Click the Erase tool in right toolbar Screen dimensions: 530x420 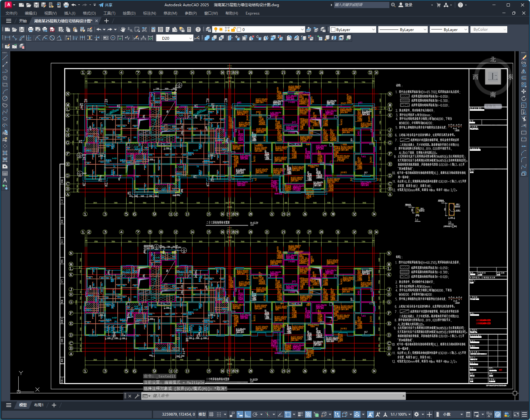click(524, 57)
